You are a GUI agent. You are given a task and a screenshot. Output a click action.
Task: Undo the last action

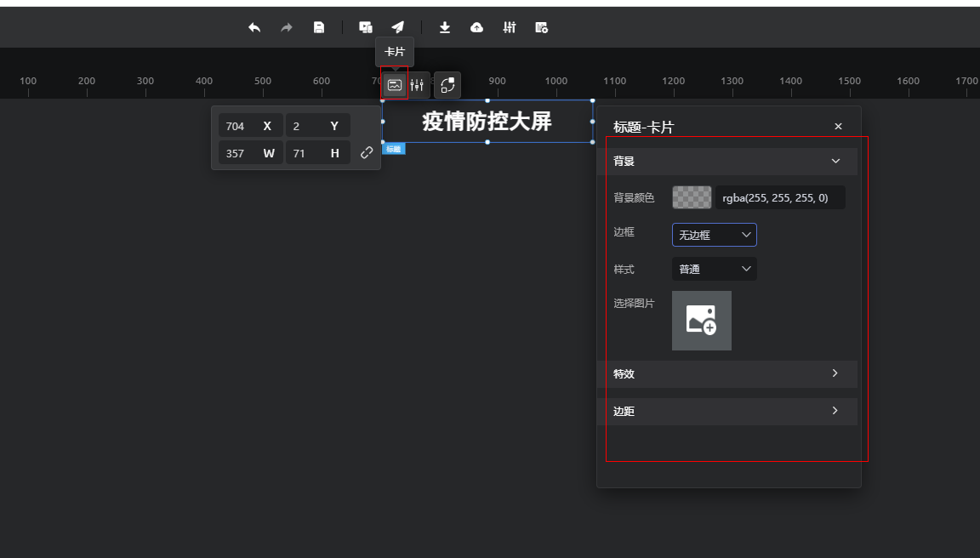[x=254, y=27]
